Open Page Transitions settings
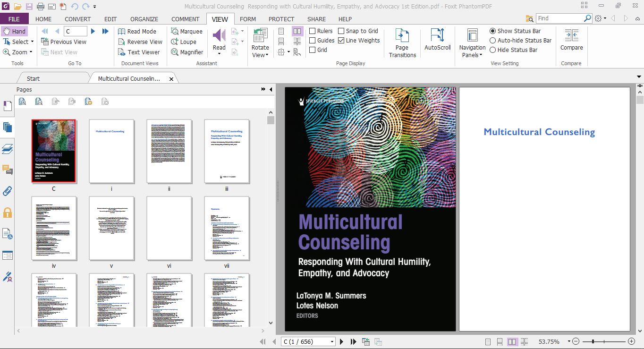 (x=402, y=43)
